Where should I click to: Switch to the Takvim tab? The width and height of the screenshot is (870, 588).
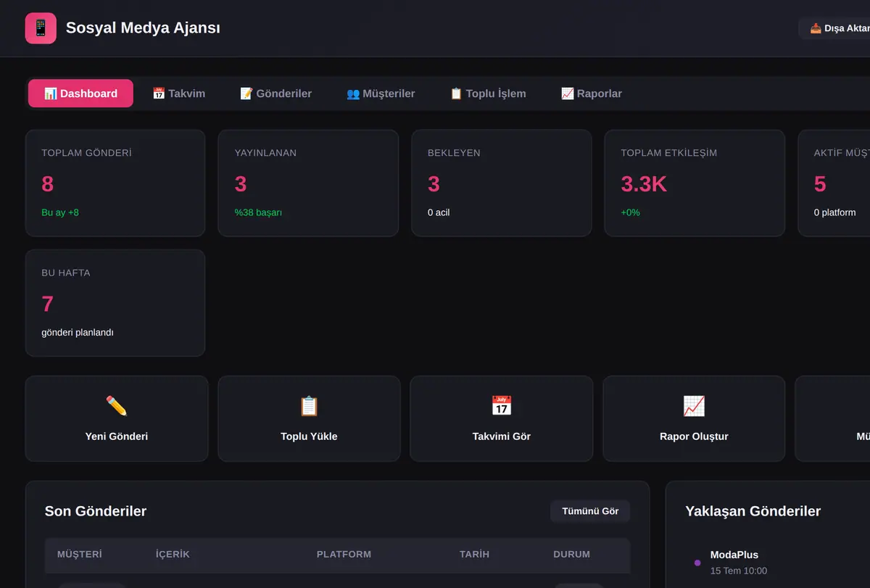178,94
